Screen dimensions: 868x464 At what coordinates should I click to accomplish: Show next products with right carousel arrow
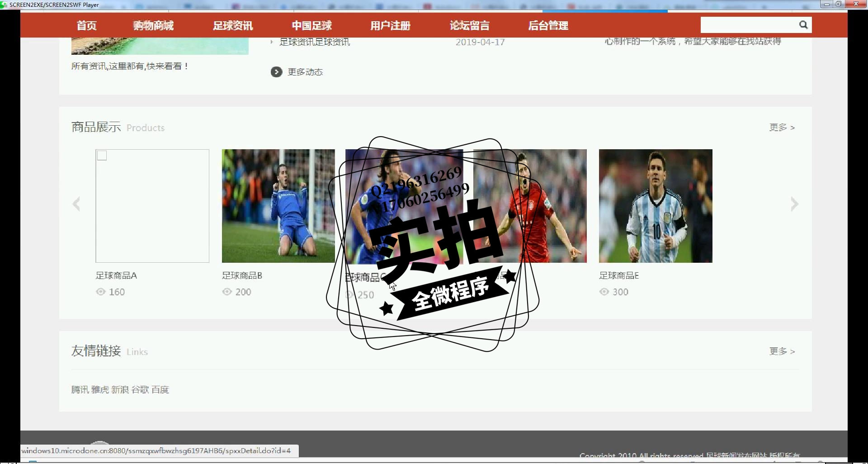(x=794, y=204)
